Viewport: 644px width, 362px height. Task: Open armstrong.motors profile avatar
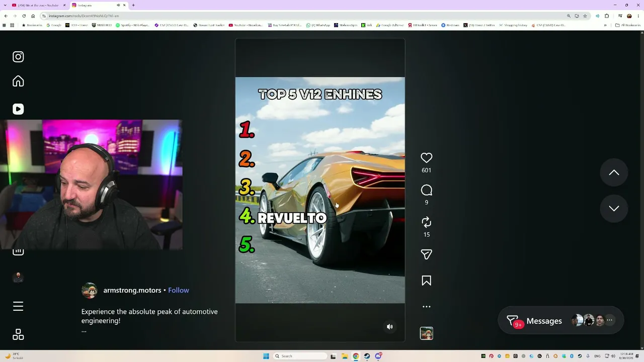click(x=90, y=291)
